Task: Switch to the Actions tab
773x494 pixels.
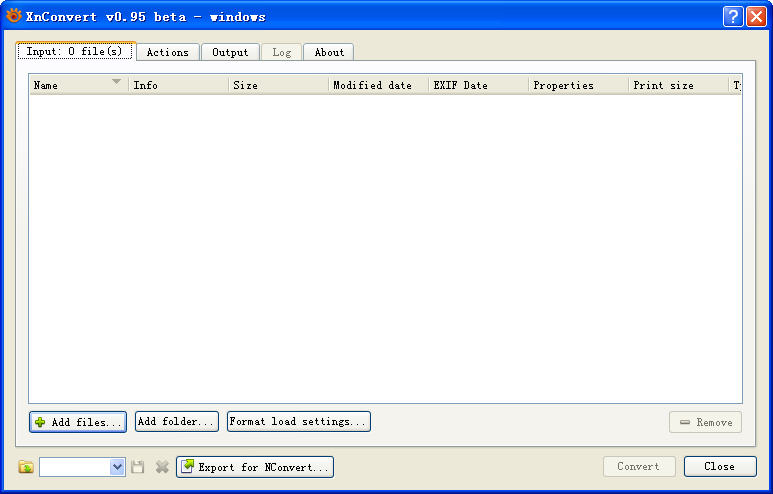Action: point(168,52)
